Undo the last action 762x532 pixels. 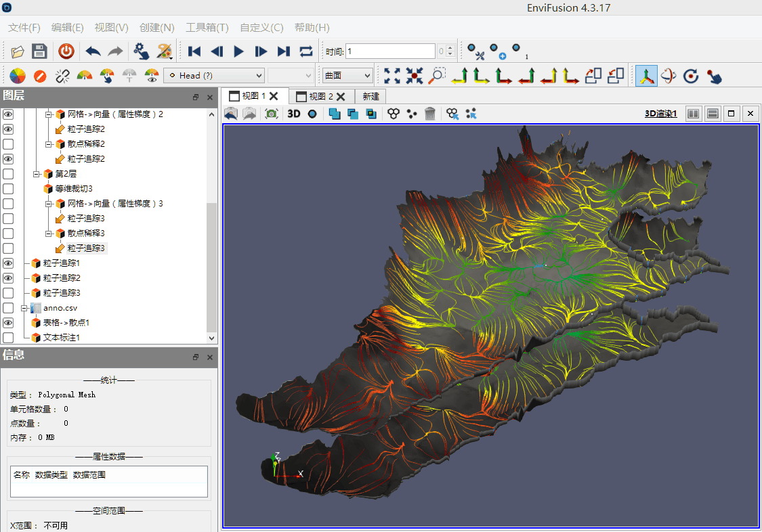click(93, 51)
